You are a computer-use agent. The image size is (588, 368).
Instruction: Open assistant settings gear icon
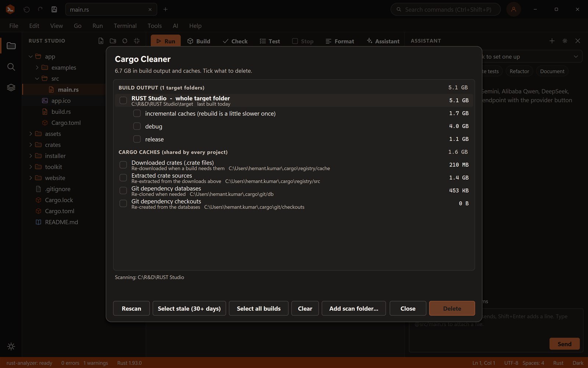[565, 41]
